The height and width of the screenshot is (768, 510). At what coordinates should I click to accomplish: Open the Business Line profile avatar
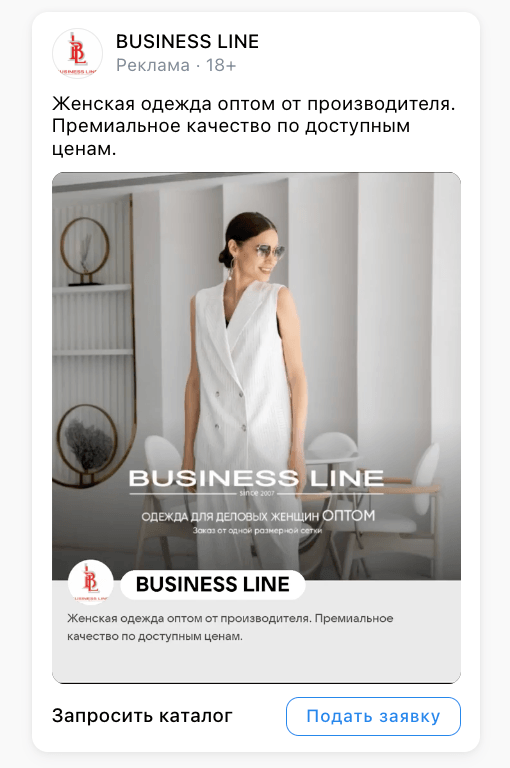point(77,53)
